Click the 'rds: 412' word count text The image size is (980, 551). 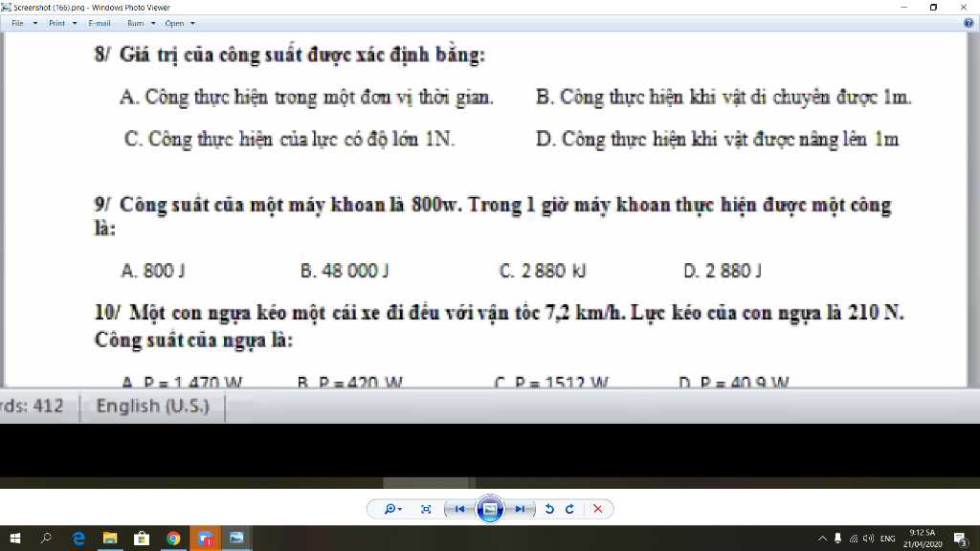point(32,406)
